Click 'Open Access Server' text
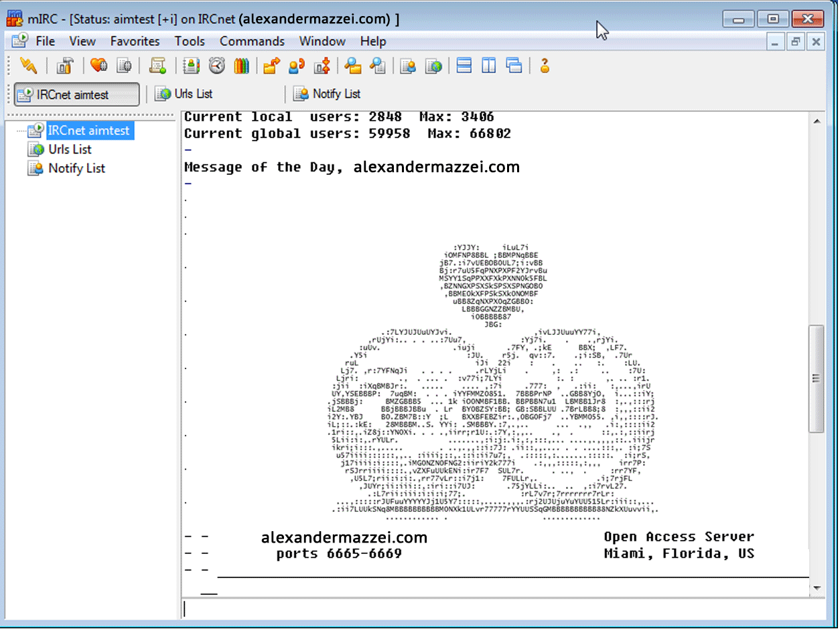Screen dimensions: 840x631 (679, 537)
